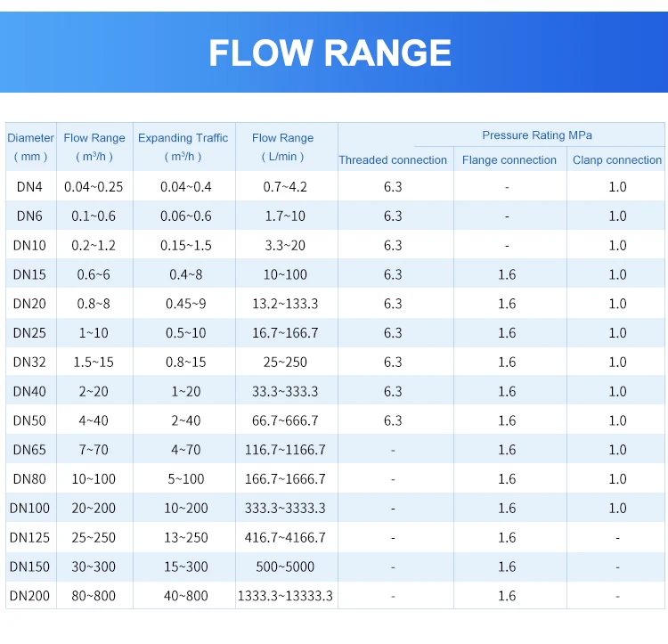
Task: Click the DN200 diameter cell
Action: 29,595
